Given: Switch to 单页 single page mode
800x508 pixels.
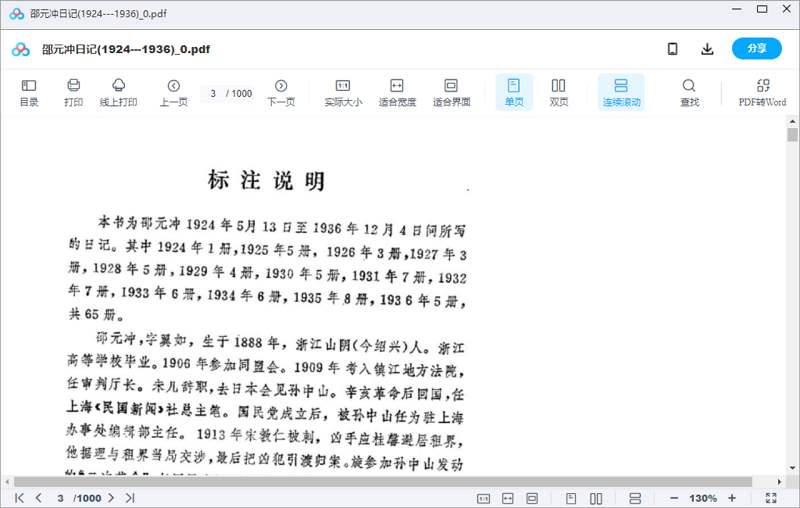Looking at the screenshot, I should [514, 92].
